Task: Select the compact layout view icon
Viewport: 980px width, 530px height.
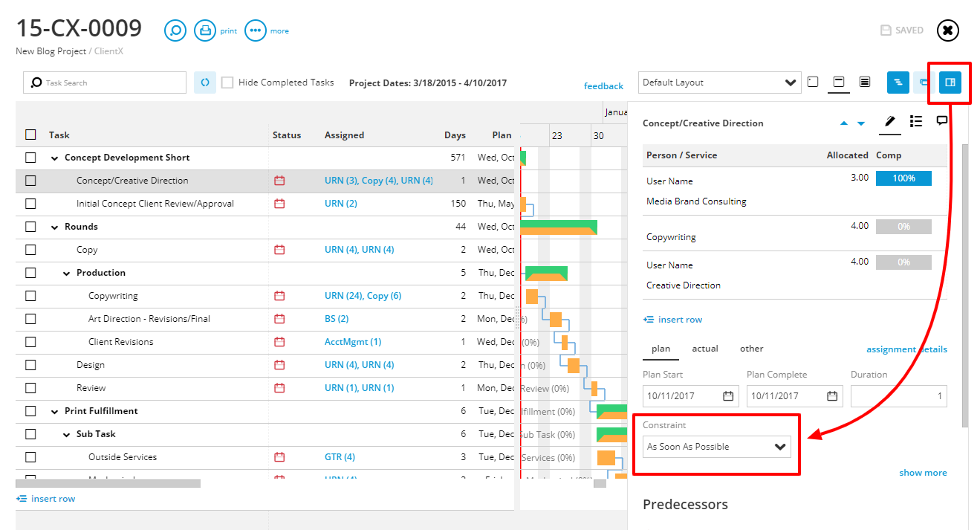Action: pyautogui.click(x=813, y=82)
